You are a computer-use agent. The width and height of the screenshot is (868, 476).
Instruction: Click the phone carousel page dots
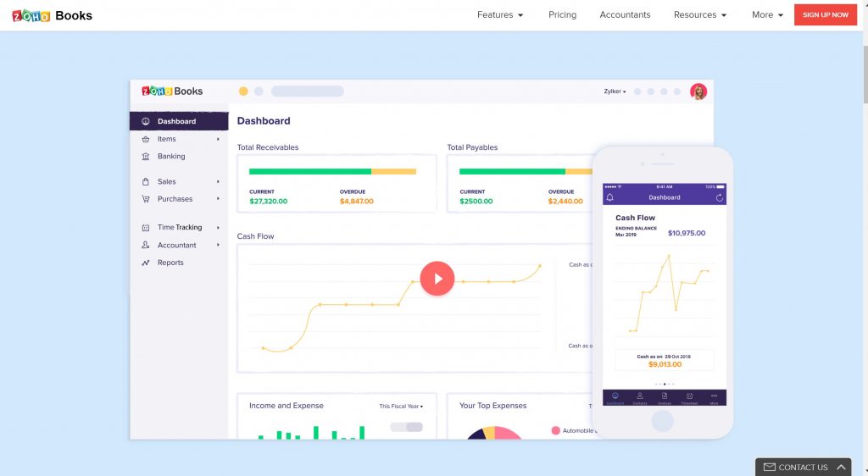pos(665,384)
